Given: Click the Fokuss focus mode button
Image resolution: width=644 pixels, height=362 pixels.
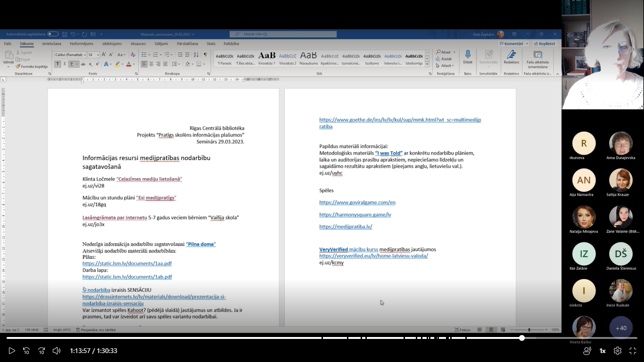Looking at the screenshot, I should [462, 330].
